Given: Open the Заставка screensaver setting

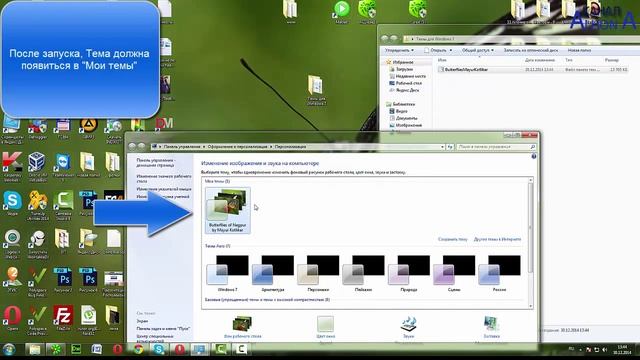Looking at the screenshot, I should coord(491,327).
